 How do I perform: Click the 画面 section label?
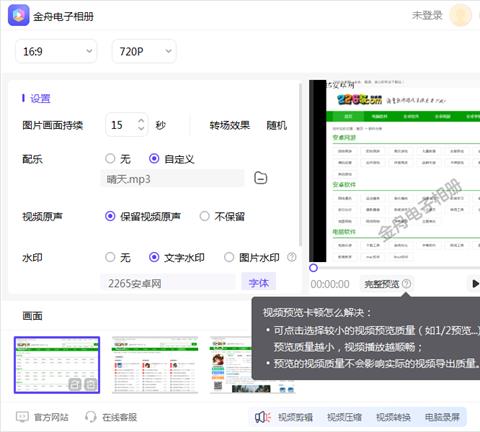pyautogui.click(x=32, y=315)
